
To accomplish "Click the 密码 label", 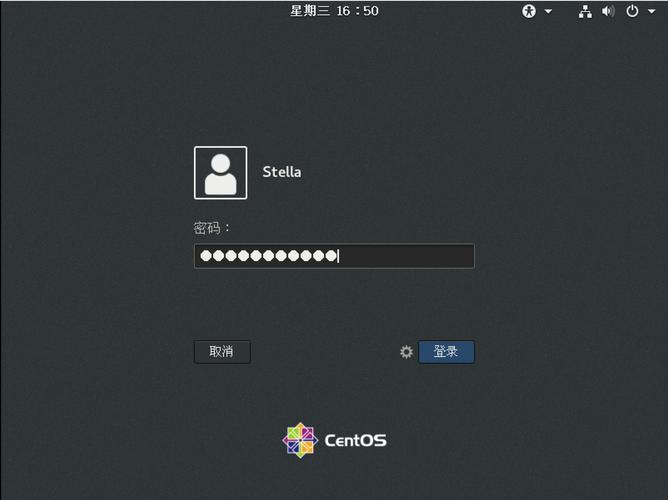I will coord(211,228).
